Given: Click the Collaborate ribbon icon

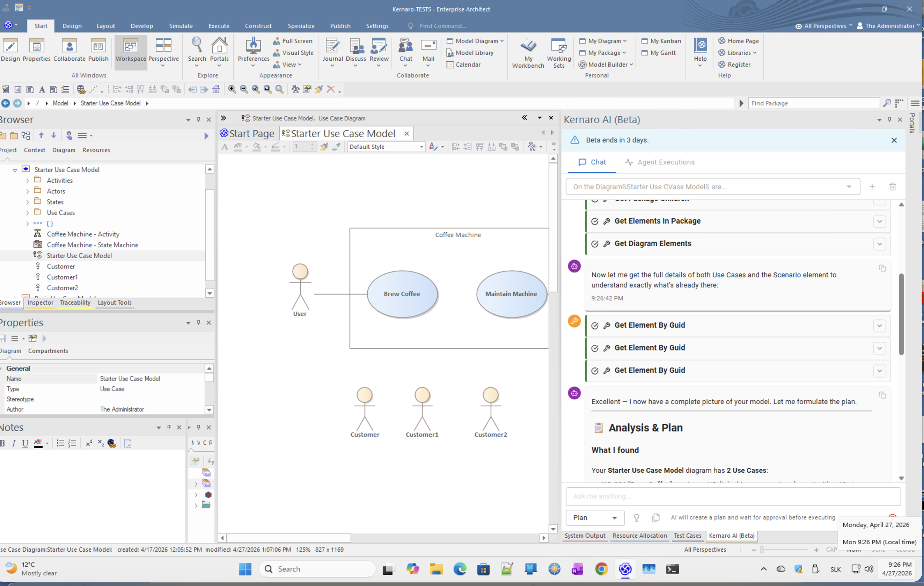Looking at the screenshot, I should pos(69,50).
